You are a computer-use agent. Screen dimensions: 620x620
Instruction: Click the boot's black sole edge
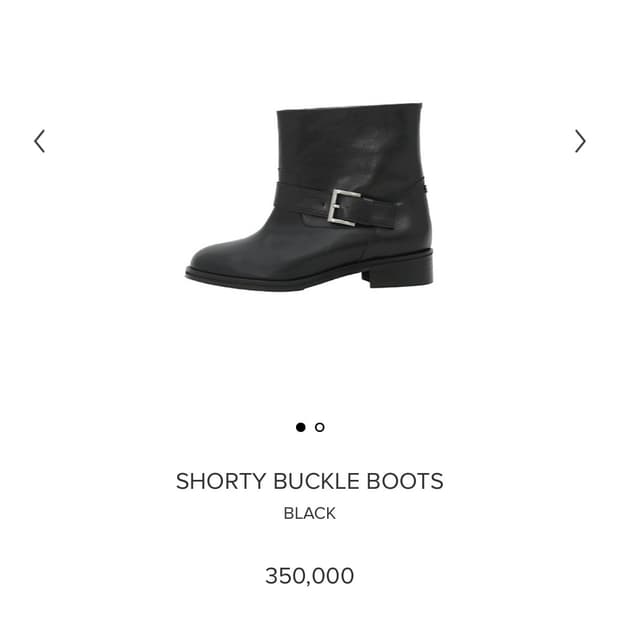click(277, 280)
